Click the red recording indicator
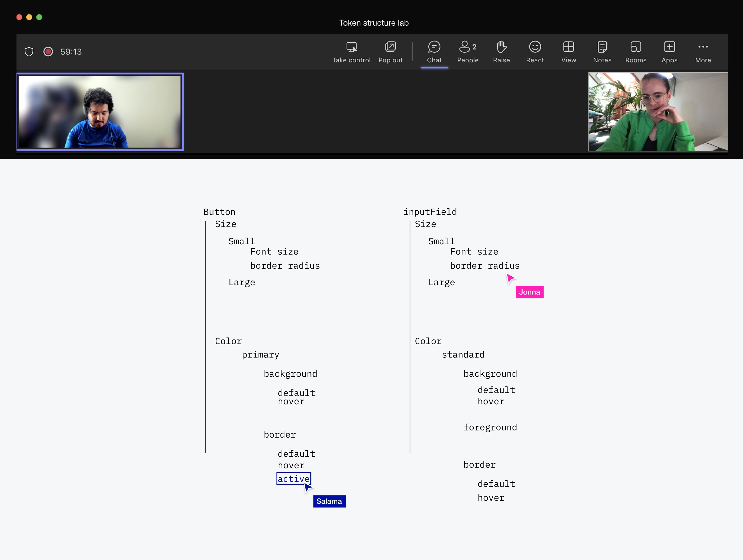743x560 pixels. [48, 52]
